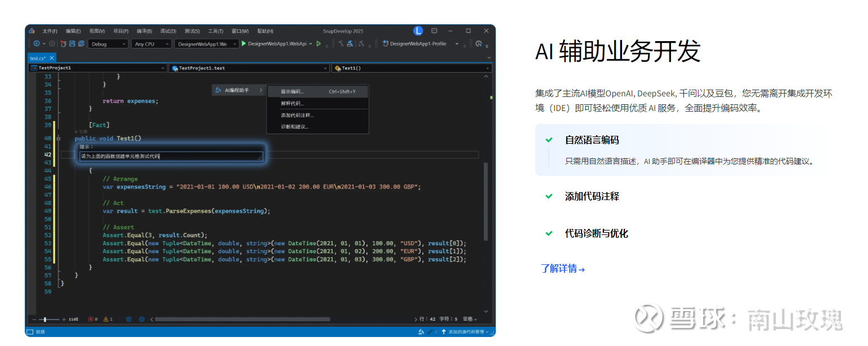Open the Debug configuration dropdown
868x346 pixels.
pos(108,43)
